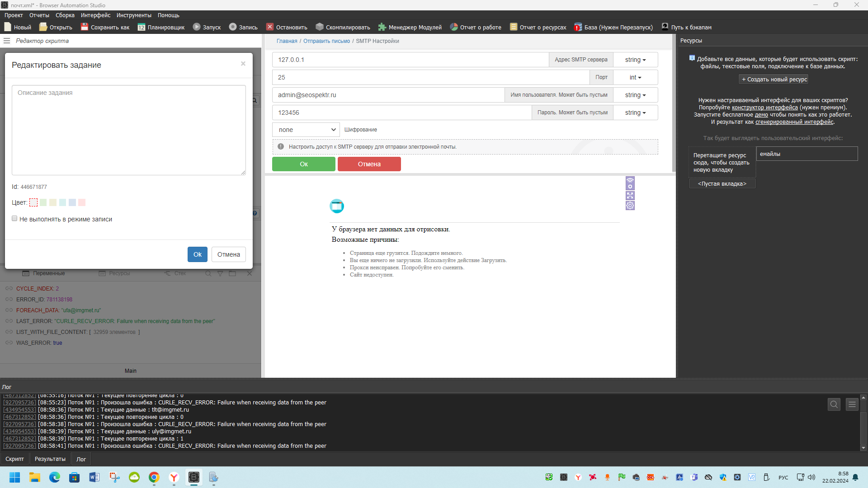Open the Scheduler (Планировщик) calendar icon
The image size is (868, 488).
click(142, 27)
